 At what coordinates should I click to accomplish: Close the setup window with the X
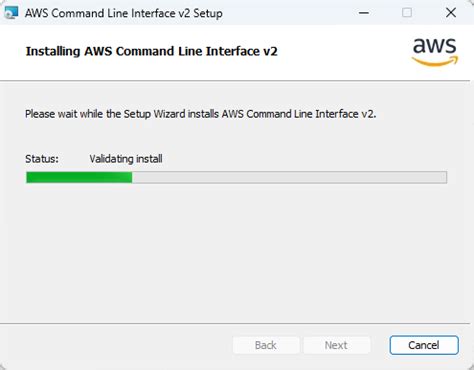point(451,13)
